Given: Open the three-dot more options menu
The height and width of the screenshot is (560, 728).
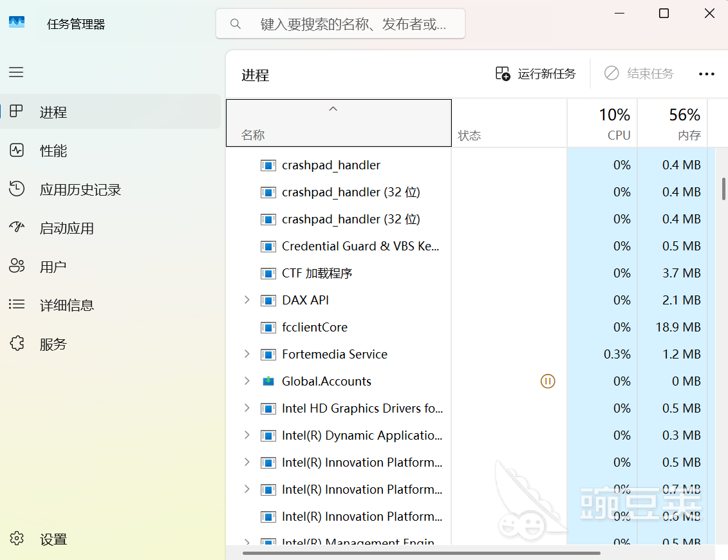Looking at the screenshot, I should [x=707, y=74].
